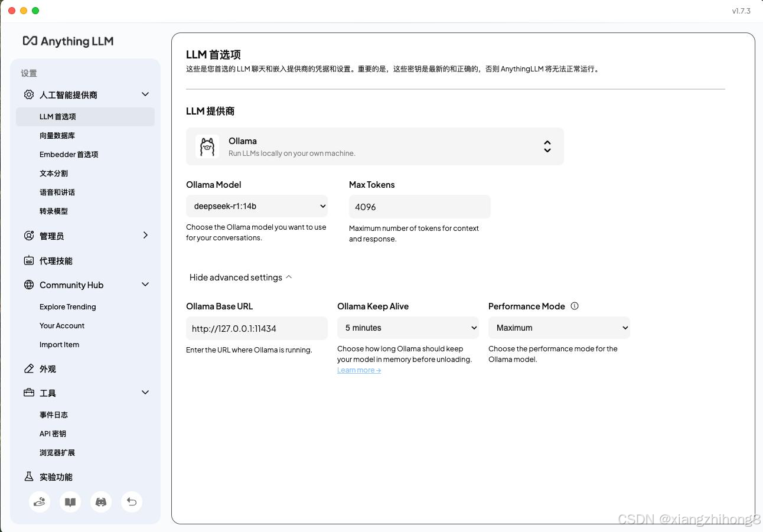Click the gear icon beside 人工智能提供商
Image resolution: width=763 pixels, height=532 pixels.
pyautogui.click(x=29, y=94)
